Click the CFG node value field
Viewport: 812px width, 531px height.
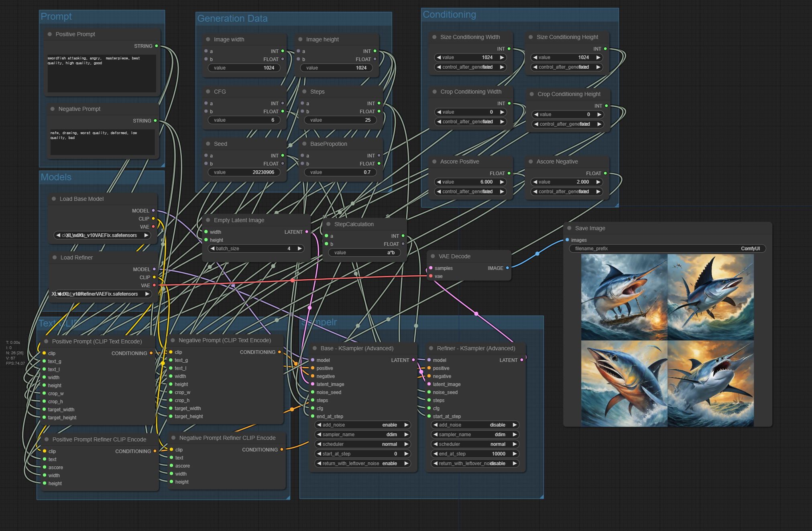[244, 120]
